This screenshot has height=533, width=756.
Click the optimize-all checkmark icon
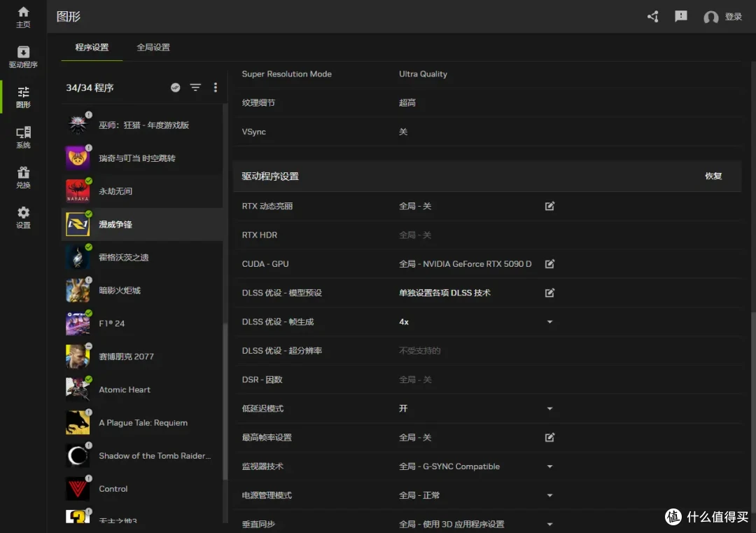176,88
